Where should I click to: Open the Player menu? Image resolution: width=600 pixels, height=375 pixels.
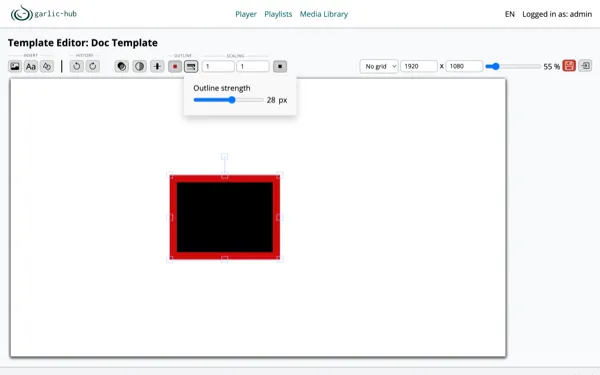point(246,14)
